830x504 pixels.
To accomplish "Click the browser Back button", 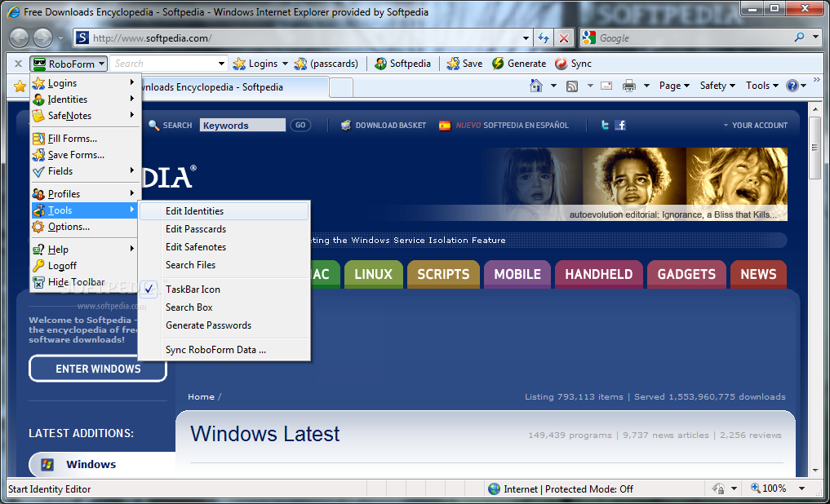I will (x=20, y=38).
